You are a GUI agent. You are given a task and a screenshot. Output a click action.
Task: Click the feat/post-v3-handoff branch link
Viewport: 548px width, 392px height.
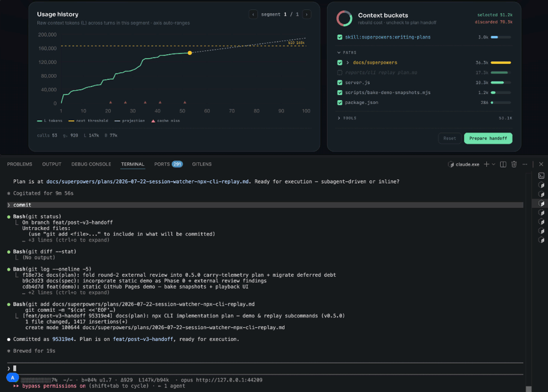pos(143,339)
